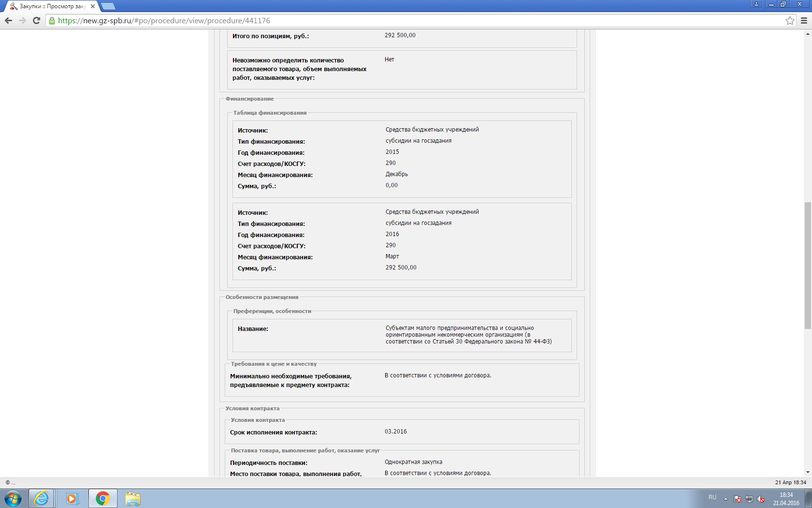
Task: Bookmark this page with the star icon
Action: pyautogui.click(x=790, y=20)
